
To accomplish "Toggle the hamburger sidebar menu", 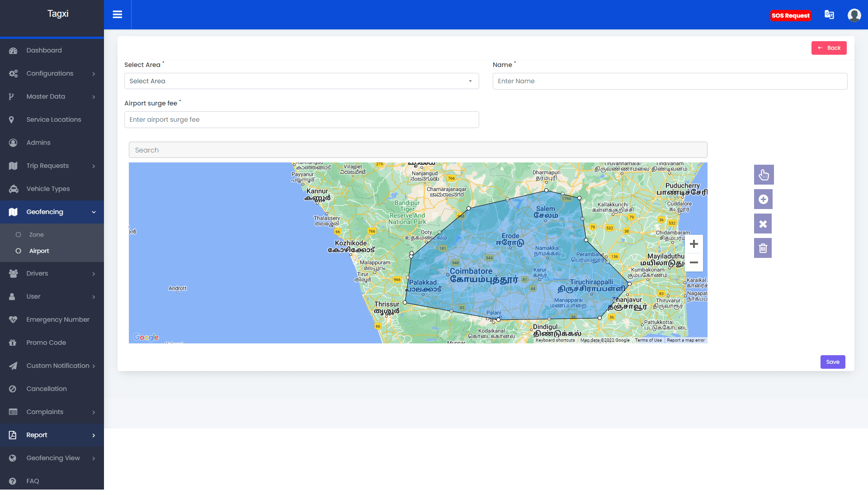I will click(118, 14).
